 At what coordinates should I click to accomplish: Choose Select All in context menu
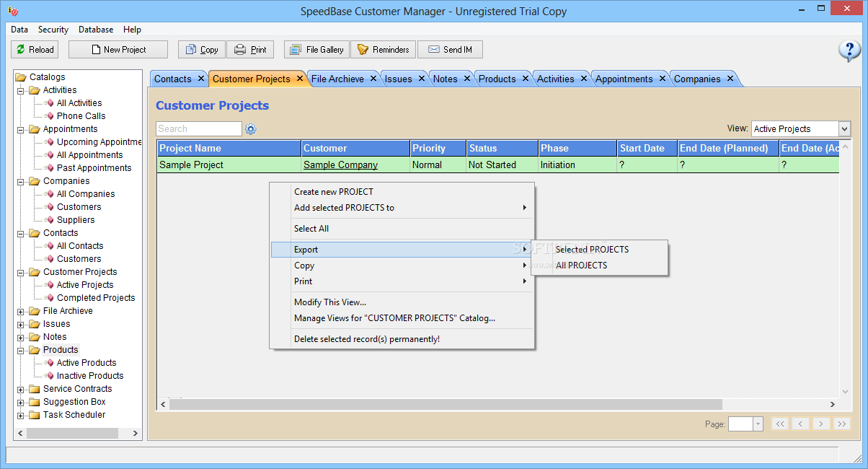[402, 229]
